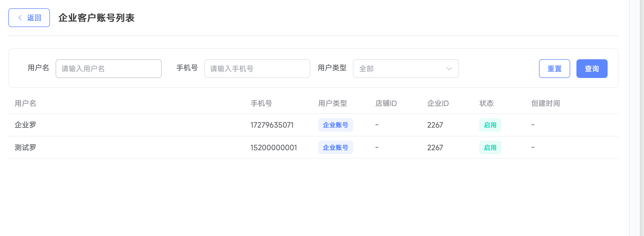Click the 启用 status badge for 企业罗
644x236 pixels.
point(490,125)
